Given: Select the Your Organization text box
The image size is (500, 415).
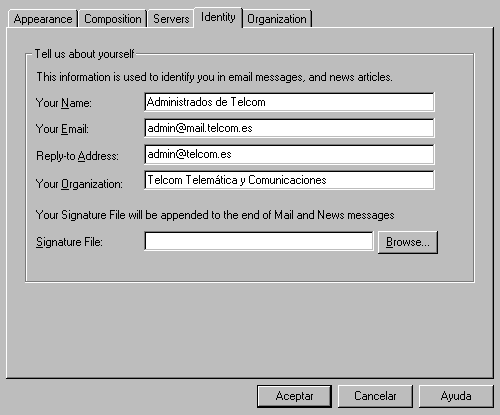Looking at the screenshot, I should click(x=289, y=180).
